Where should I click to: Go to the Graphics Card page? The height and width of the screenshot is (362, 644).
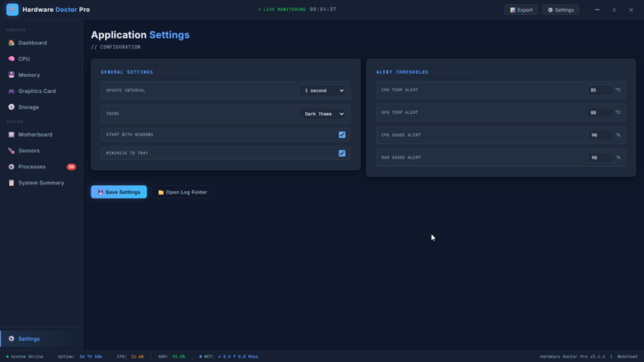41,91
